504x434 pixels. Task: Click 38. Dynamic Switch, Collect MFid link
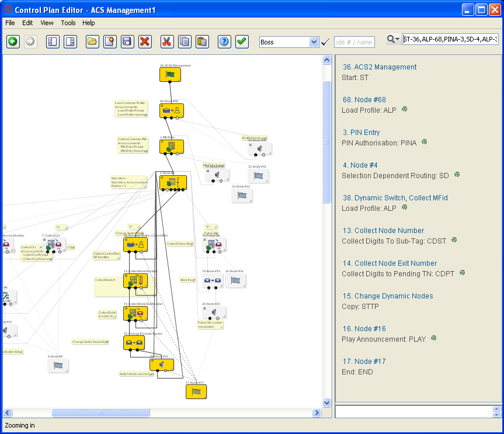[395, 197]
